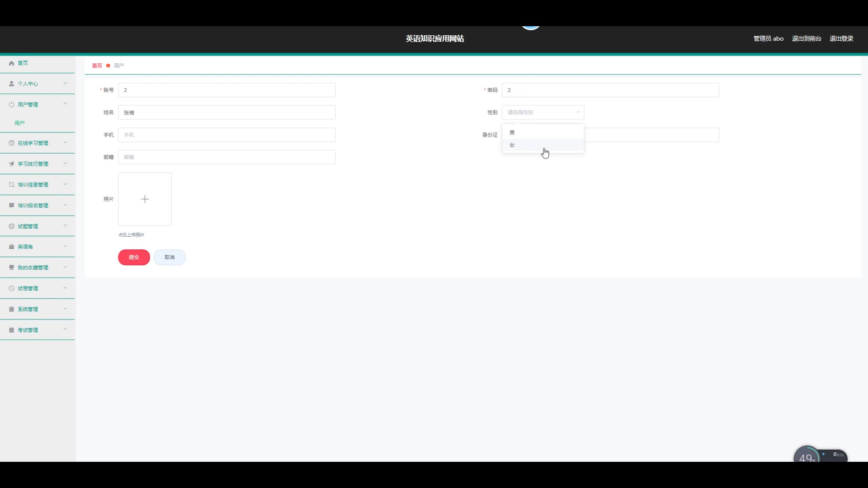Screen dimensions: 868x488
Task: Open the 考试管理 sidebar menu
Action: coord(28,330)
